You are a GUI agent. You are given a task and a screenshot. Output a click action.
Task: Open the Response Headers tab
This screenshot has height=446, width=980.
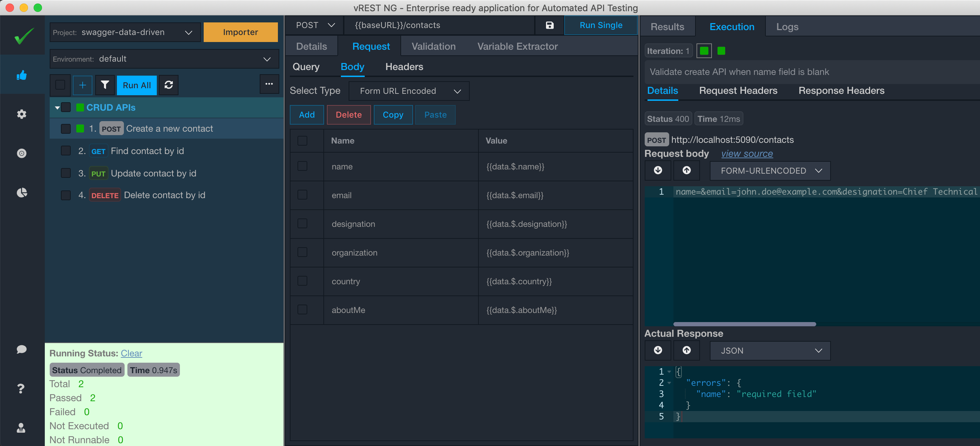(x=841, y=91)
